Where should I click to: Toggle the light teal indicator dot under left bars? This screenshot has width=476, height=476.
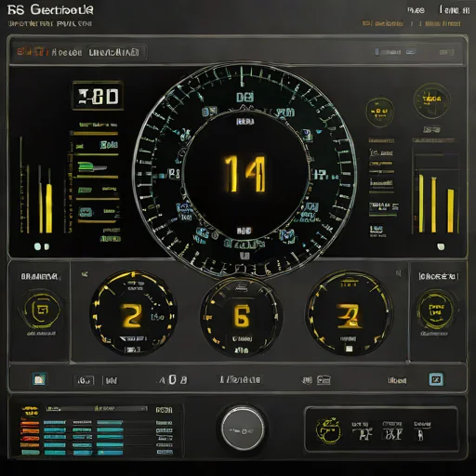37,246
